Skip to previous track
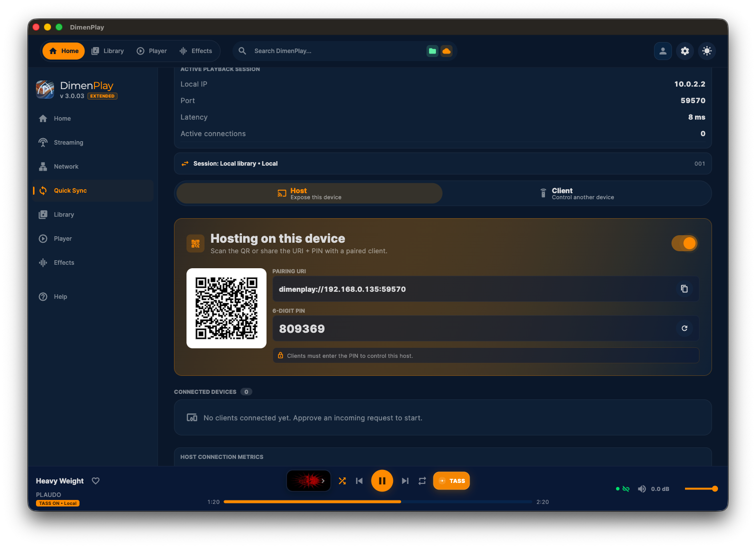Screen dimensions: 756x548 point(359,481)
